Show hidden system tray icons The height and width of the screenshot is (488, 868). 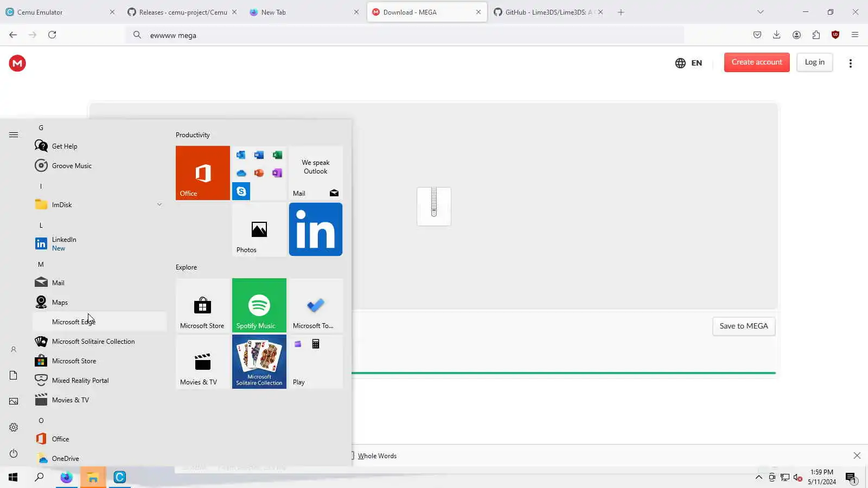758,478
